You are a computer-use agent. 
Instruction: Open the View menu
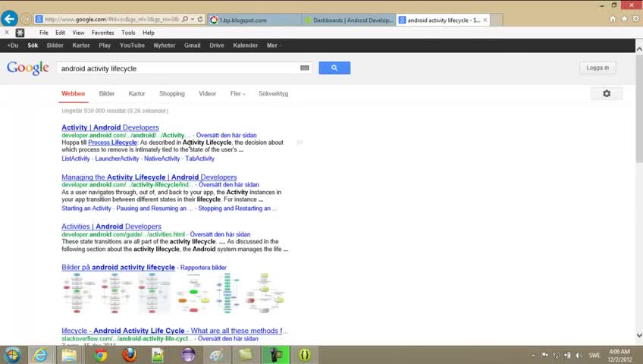click(78, 33)
